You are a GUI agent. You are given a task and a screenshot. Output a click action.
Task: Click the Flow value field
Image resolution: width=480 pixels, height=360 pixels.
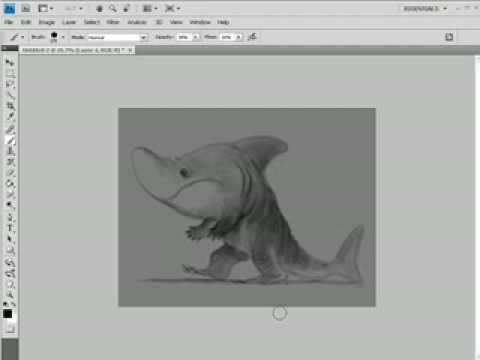point(227,37)
